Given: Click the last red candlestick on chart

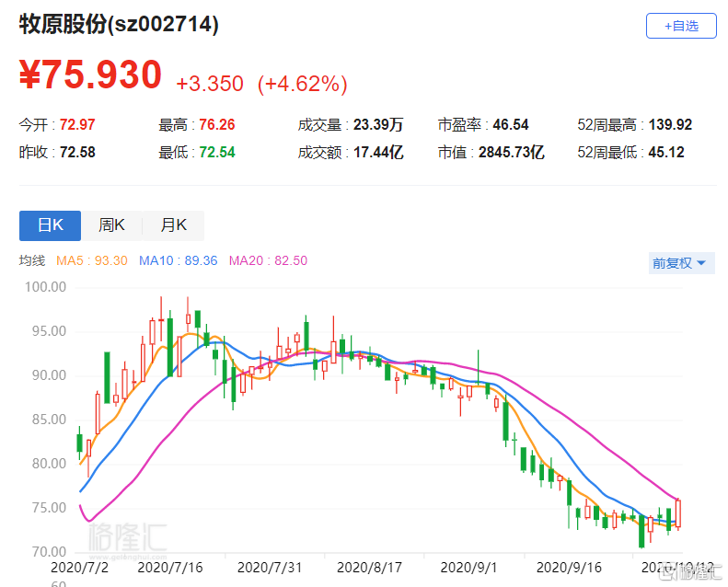Looking at the screenshot, I should [678, 513].
